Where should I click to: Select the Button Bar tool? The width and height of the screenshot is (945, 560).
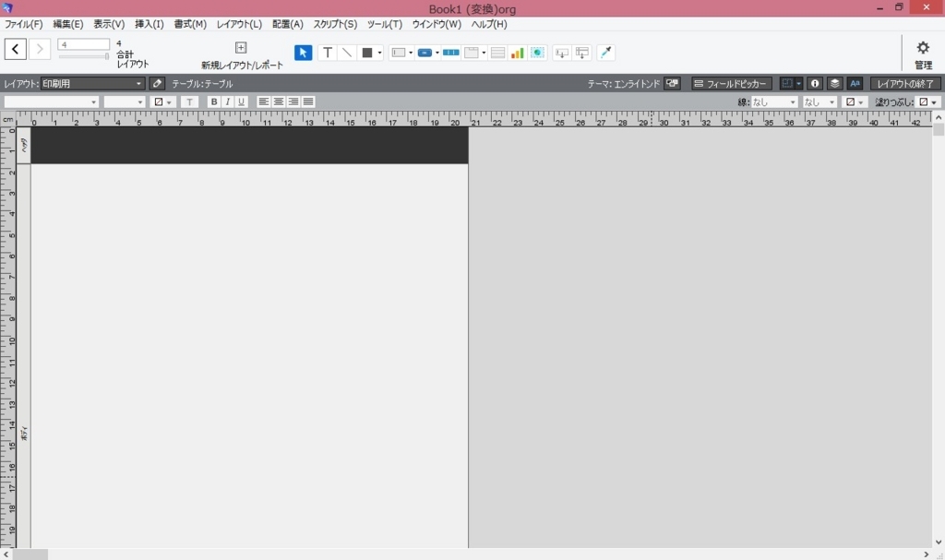click(x=450, y=53)
